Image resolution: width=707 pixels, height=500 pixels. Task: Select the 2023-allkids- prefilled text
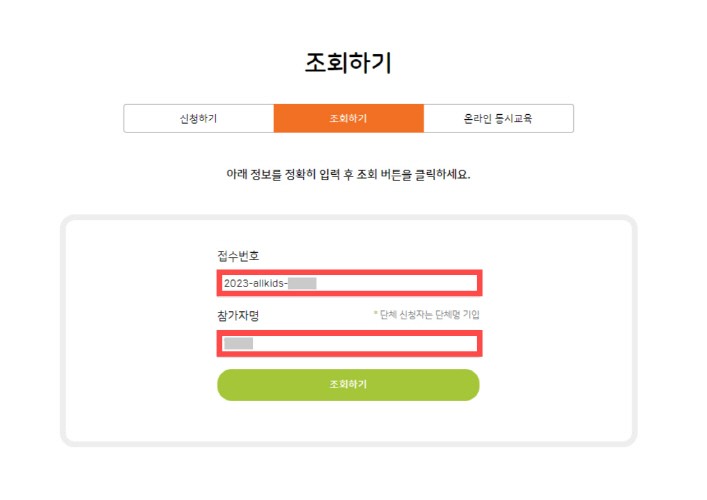tap(256, 283)
